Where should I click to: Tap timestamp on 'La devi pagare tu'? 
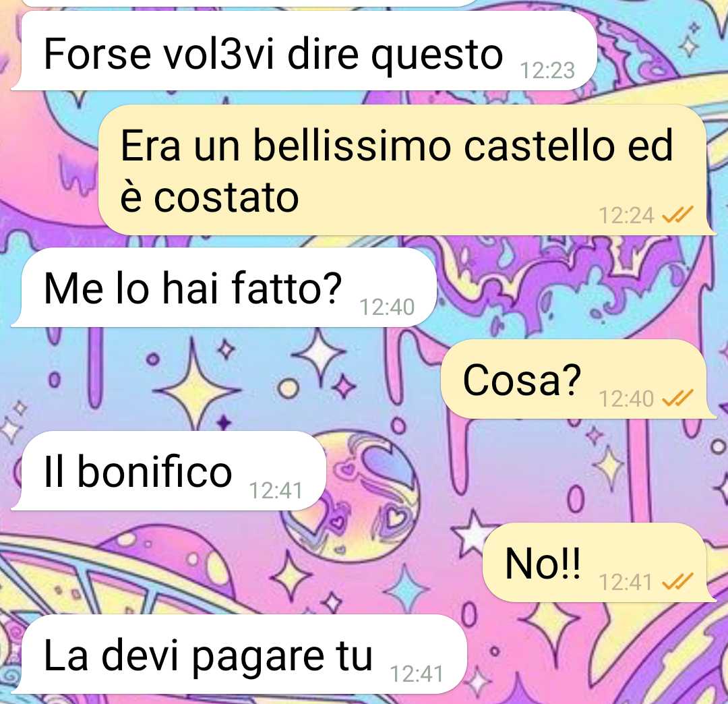417,674
